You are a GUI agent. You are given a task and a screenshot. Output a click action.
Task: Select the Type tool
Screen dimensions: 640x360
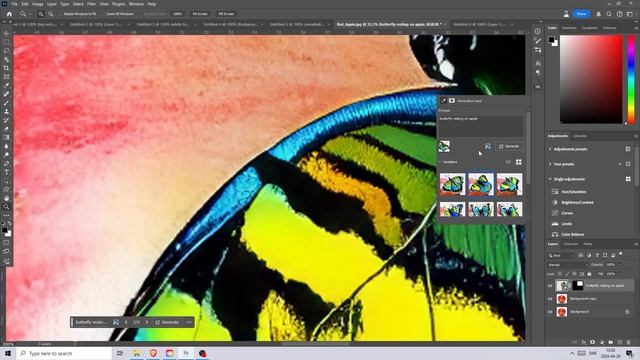coord(6,172)
